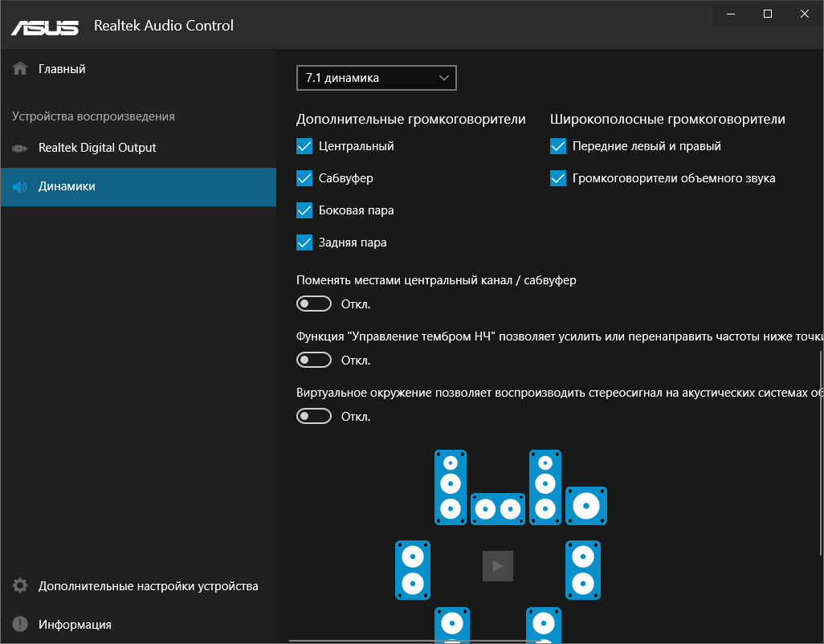Close the Realtek Audio Control window
824x644 pixels.
click(805, 14)
